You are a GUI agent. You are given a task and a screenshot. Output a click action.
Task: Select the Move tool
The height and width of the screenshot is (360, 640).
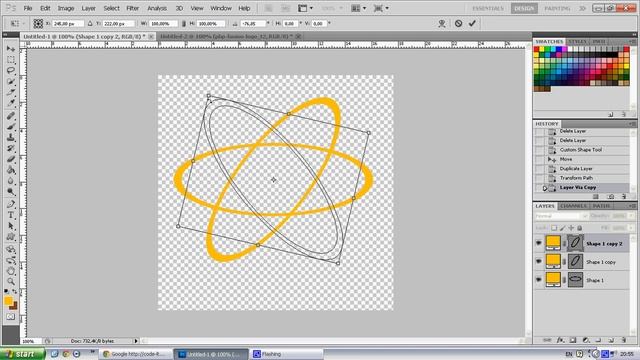click(11, 49)
